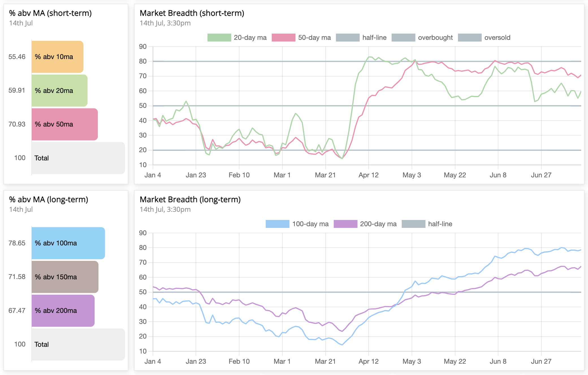Image resolution: width=588 pixels, height=375 pixels.
Task: Click May 3 label on long-term chart
Action: click(x=412, y=361)
